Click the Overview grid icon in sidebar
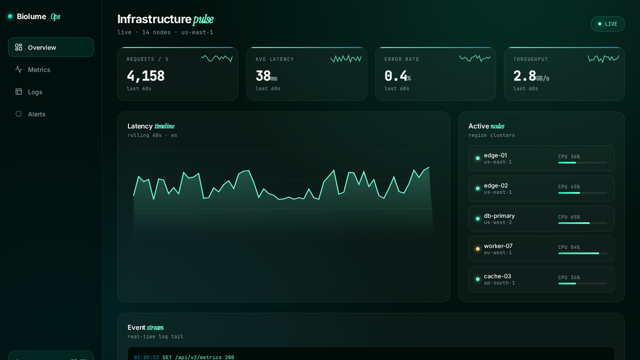640x360 pixels. pos(18,47)
